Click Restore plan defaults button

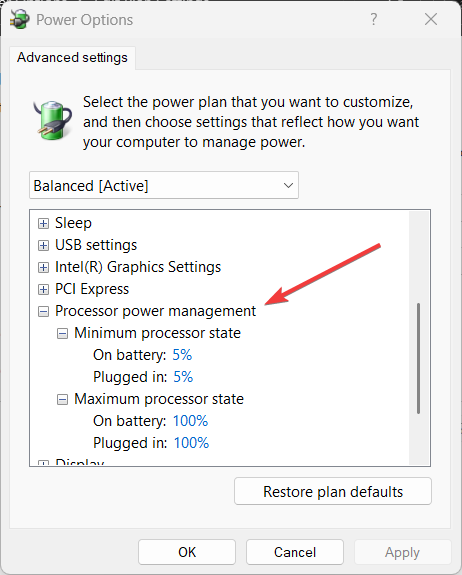click(333, 491)
